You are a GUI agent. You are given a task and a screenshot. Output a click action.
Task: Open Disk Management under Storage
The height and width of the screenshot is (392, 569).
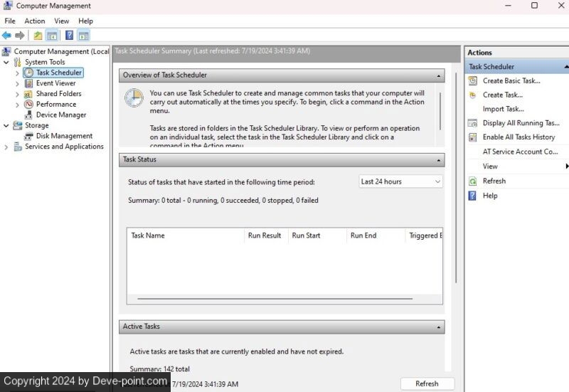64,136
